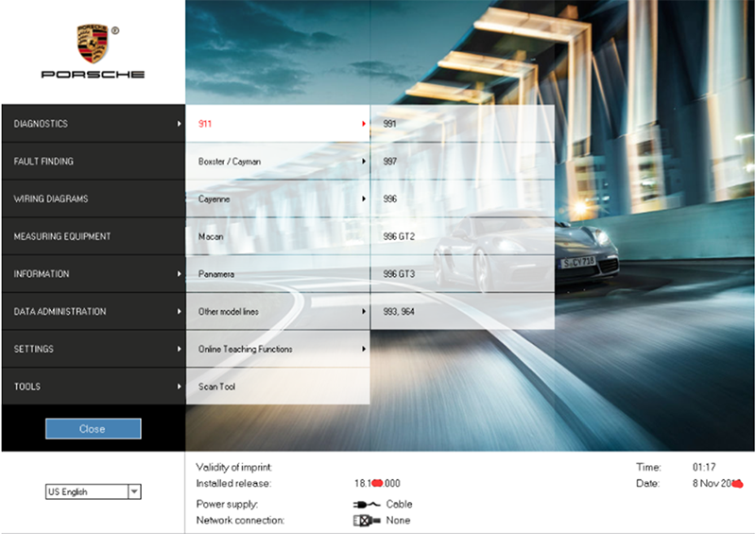Expand the Tools menu arrow
The height and width of the screenshot is (534, 756).
click(179, 387)
